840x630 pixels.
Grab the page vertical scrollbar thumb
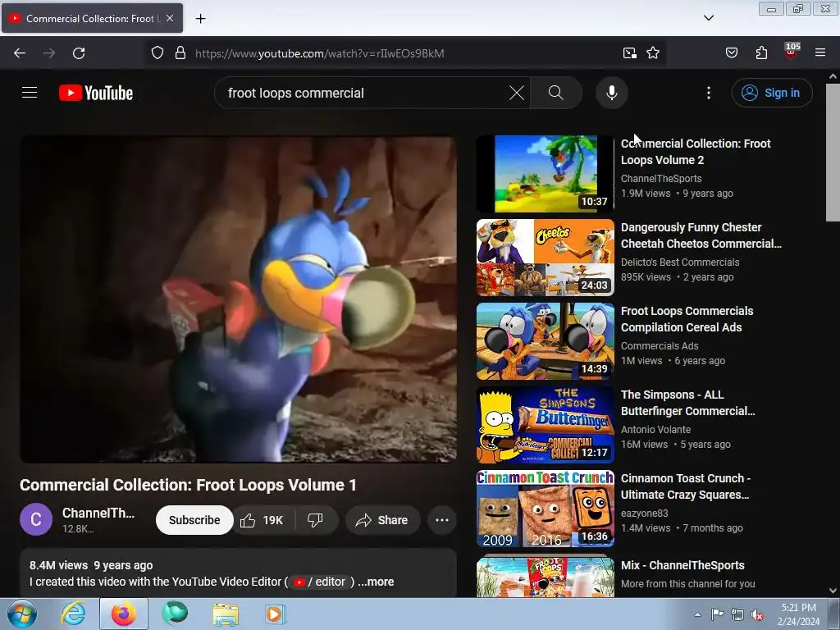tap(833, 152)
